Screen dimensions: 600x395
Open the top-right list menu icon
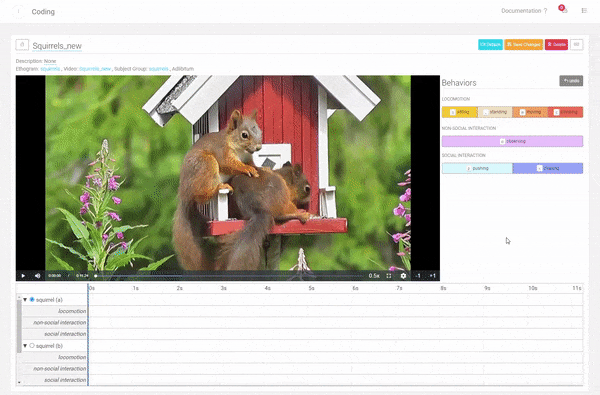pyautogui.click(x=584, y=11)
